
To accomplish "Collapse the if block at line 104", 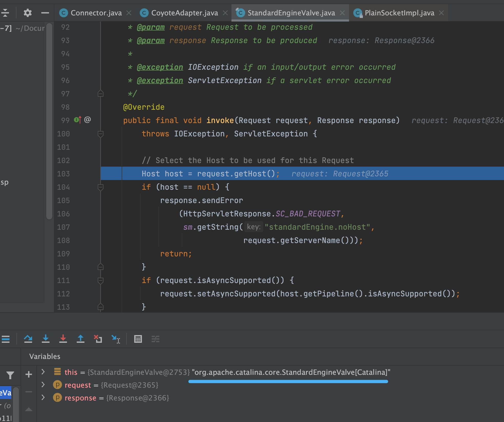I will [101, 187].
